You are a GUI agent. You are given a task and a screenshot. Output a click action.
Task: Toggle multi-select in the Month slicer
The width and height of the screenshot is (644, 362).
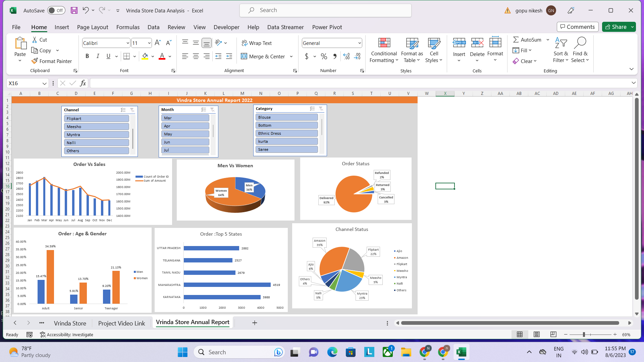point(204,110)
